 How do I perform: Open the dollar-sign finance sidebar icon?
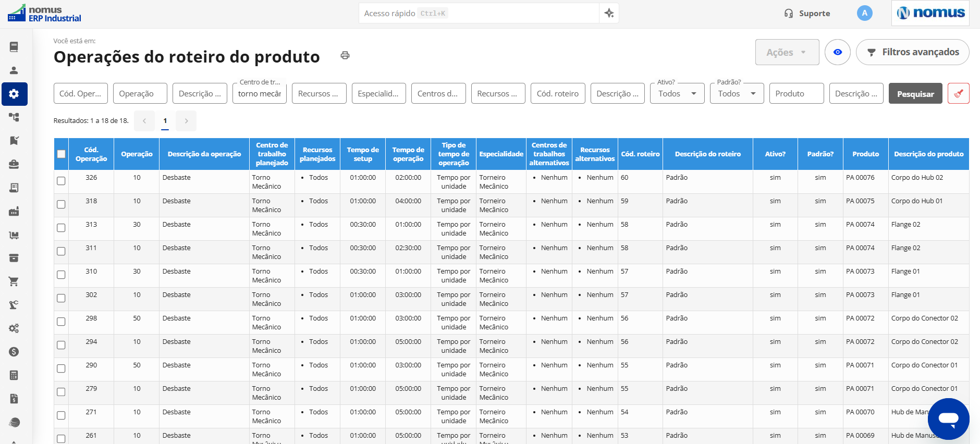click(14, 352)
